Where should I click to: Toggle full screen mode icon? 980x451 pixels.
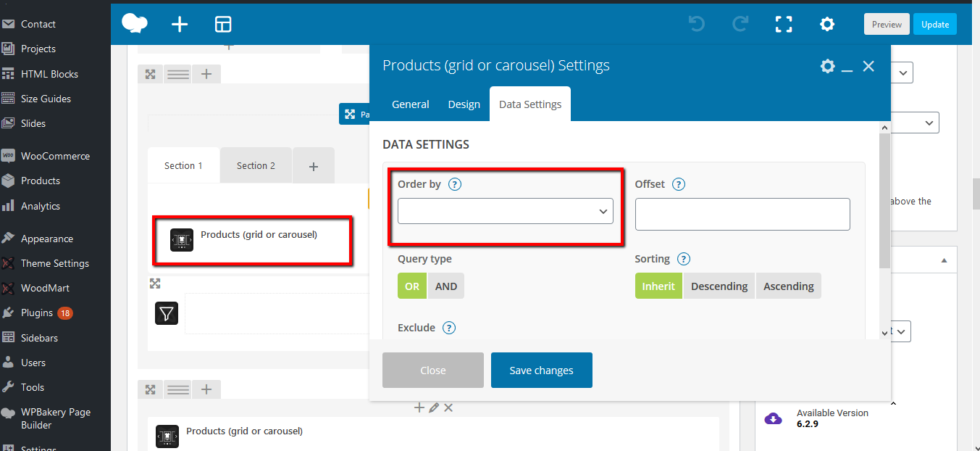pyautogui.click(x=784, y=25)
